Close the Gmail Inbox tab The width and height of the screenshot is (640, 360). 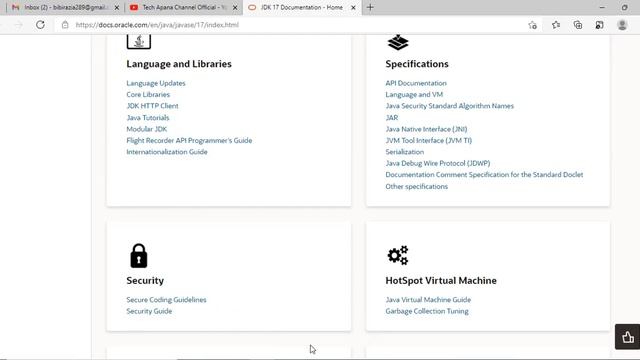tap(117, 7)
